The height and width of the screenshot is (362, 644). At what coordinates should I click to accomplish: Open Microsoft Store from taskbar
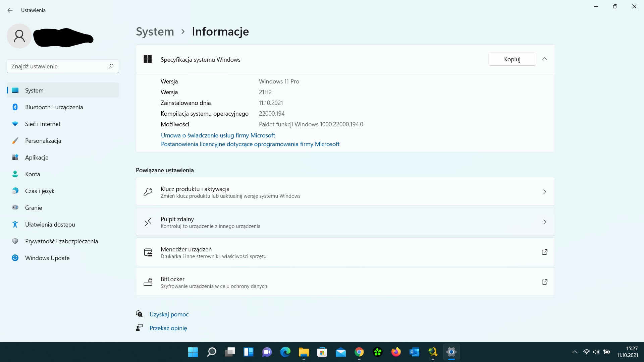point(322,352)
